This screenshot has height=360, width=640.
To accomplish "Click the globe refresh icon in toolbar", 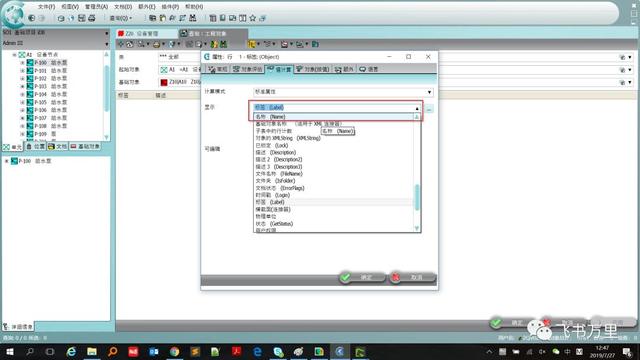I will 71,18.
